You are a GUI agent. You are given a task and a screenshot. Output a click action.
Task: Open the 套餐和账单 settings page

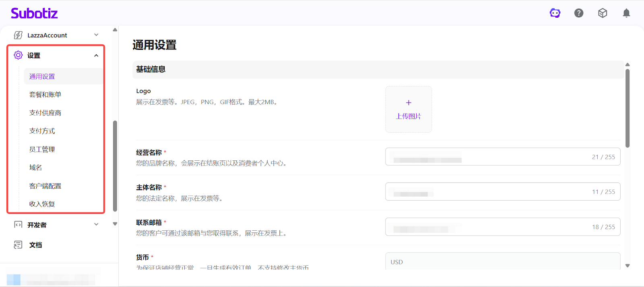(45, 94)
